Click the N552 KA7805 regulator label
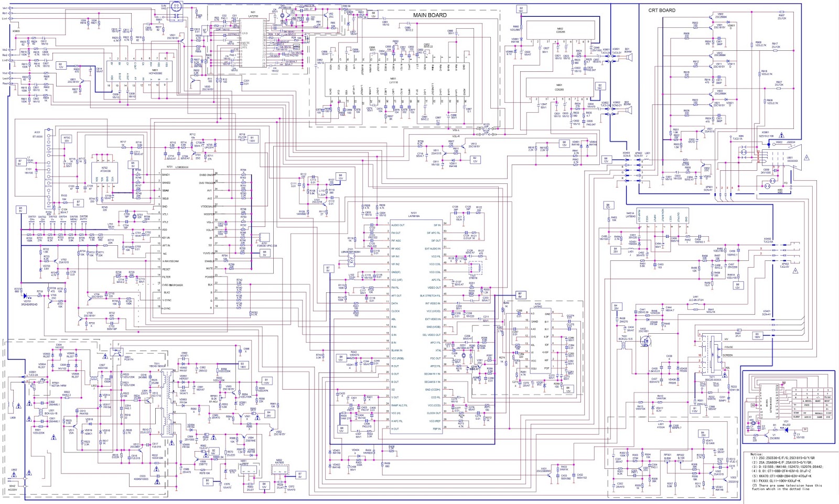 click(279, 462)
